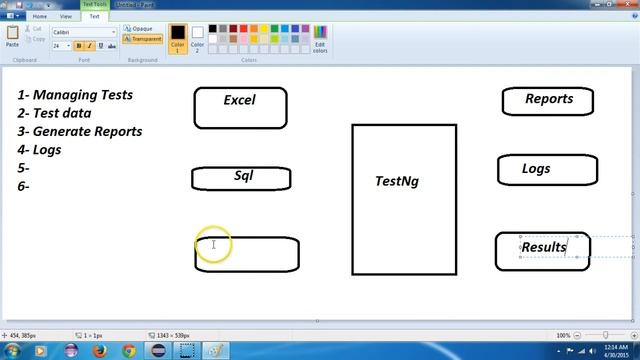The image size is (640, 360).
Task: Click the Copy icon in Clipboard group
Action: [28, 39]
